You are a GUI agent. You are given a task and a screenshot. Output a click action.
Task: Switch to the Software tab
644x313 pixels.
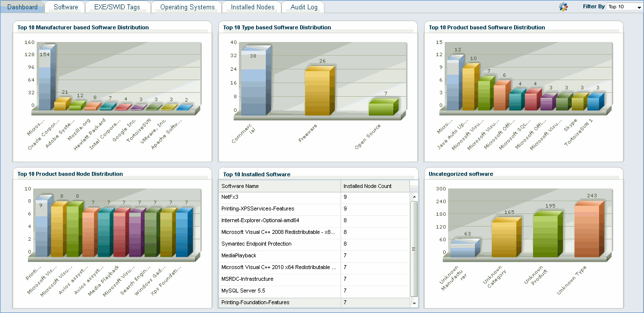65,7
